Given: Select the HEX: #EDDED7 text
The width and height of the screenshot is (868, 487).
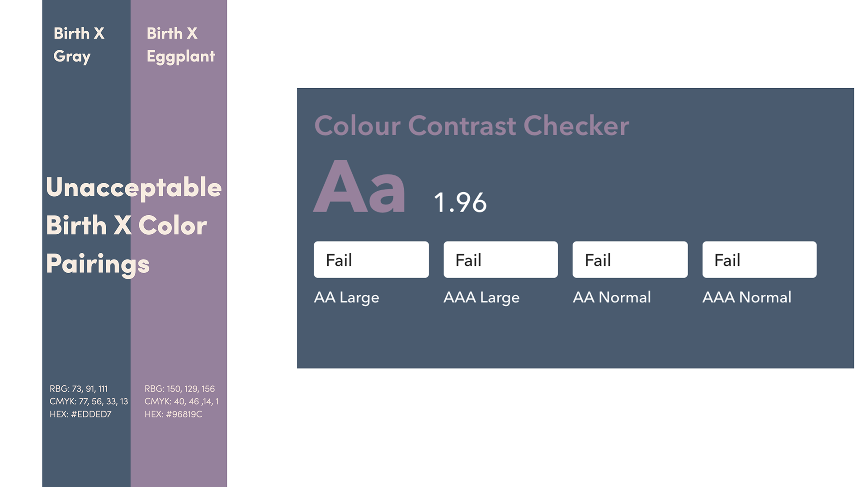Looking at the screenshot, I should tap(80, 414).
